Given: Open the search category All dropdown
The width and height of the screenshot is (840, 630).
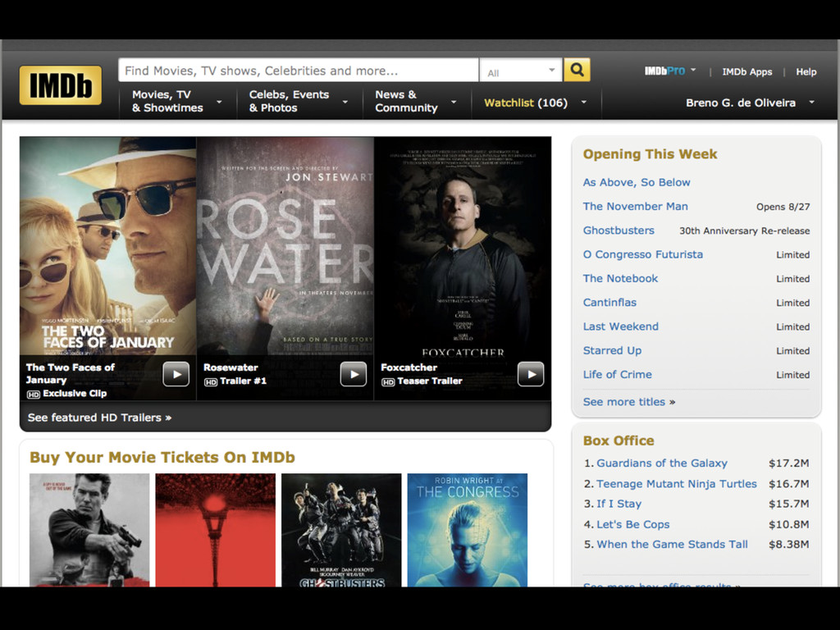Looking at the screenshot, I should click(x=521, y=71).
